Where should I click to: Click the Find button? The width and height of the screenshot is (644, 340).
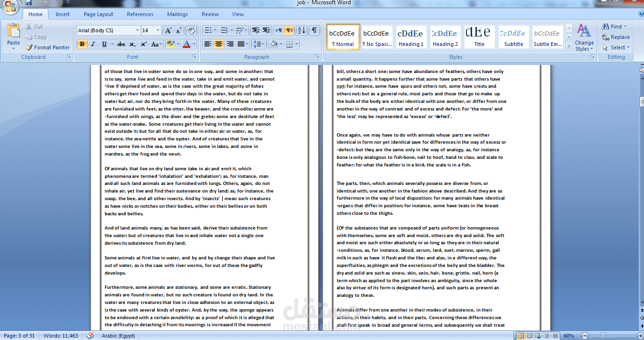(615, 27)
